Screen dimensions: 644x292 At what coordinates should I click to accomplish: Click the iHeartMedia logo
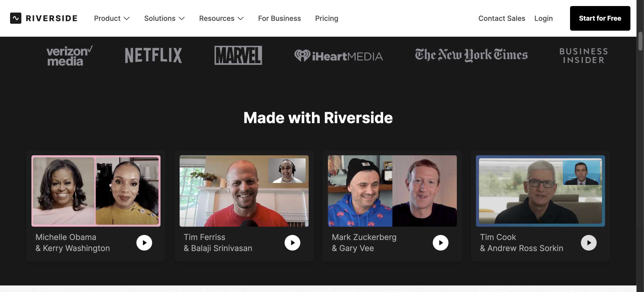[339, 56]
